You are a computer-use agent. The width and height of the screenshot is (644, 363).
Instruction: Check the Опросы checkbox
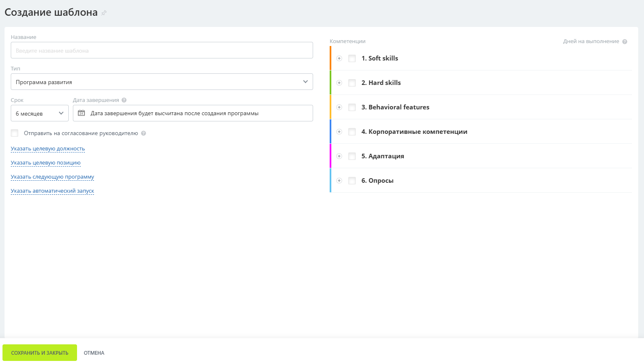[x=352, y=181]
